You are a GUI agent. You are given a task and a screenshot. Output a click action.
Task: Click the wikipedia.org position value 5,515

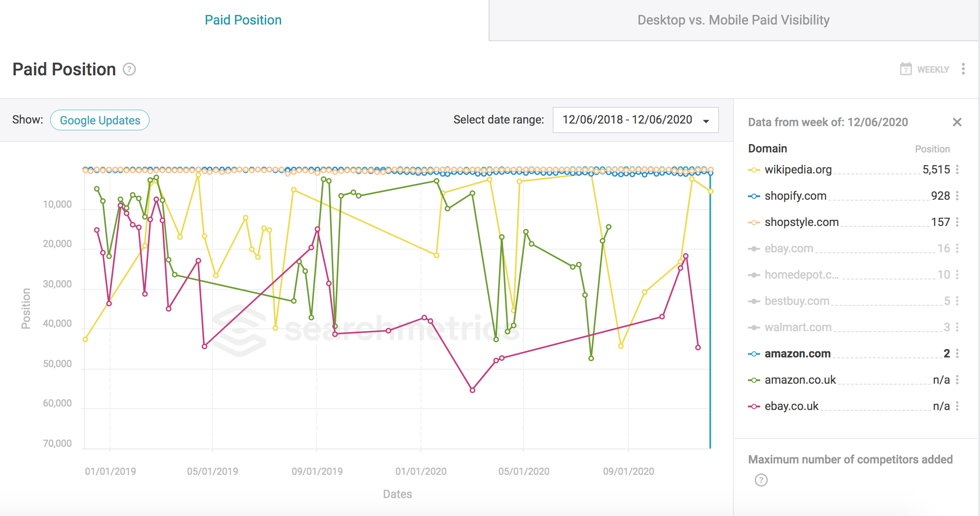pos(936,170)
